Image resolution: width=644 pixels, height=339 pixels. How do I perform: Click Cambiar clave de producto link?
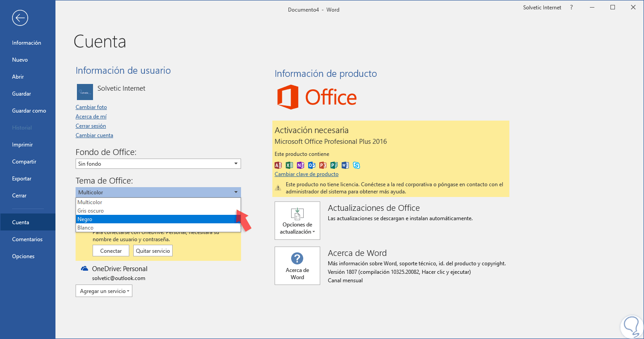(306, 174)
